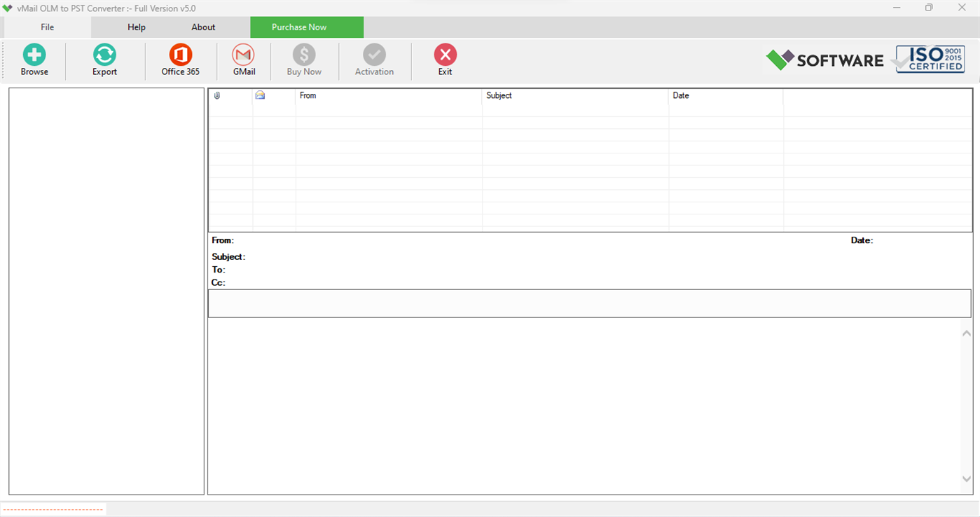Open the About menu
The width and height of the screenshot is (980, 517).
[202, 27]
